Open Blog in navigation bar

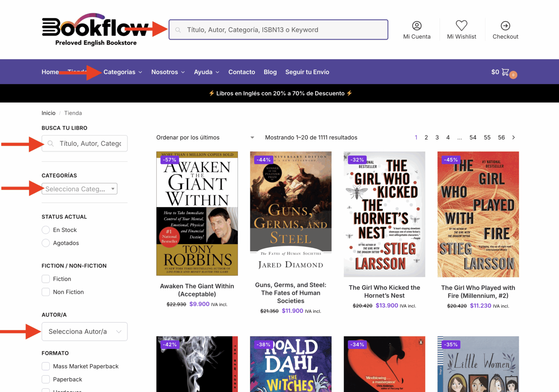click(x=270, y=72)
